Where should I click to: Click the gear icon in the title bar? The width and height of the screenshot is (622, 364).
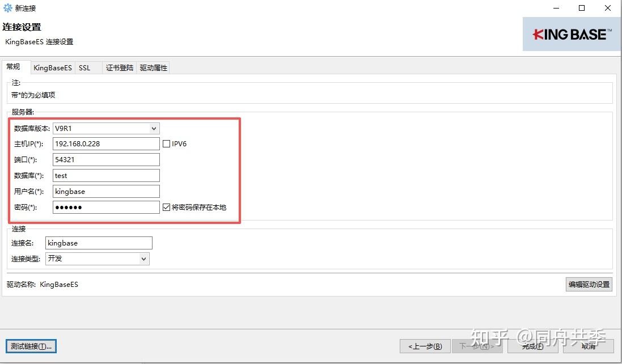click(x=7, y=8)
